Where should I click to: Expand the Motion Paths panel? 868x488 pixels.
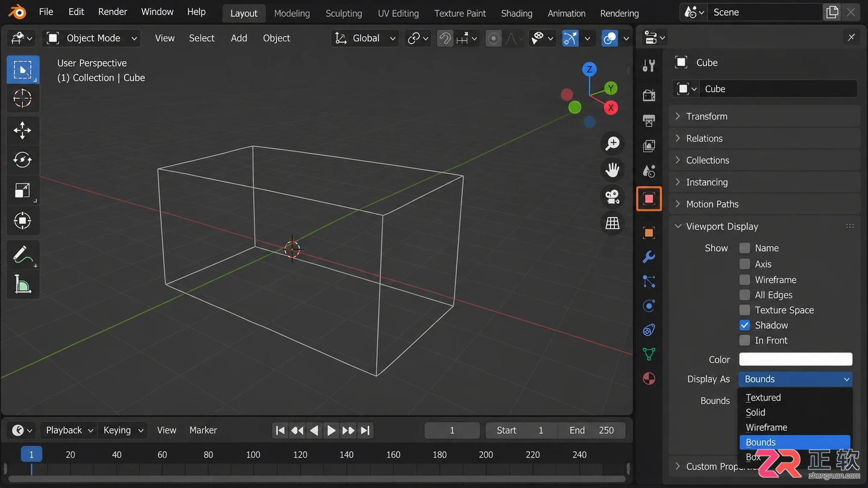coord(764,204)
